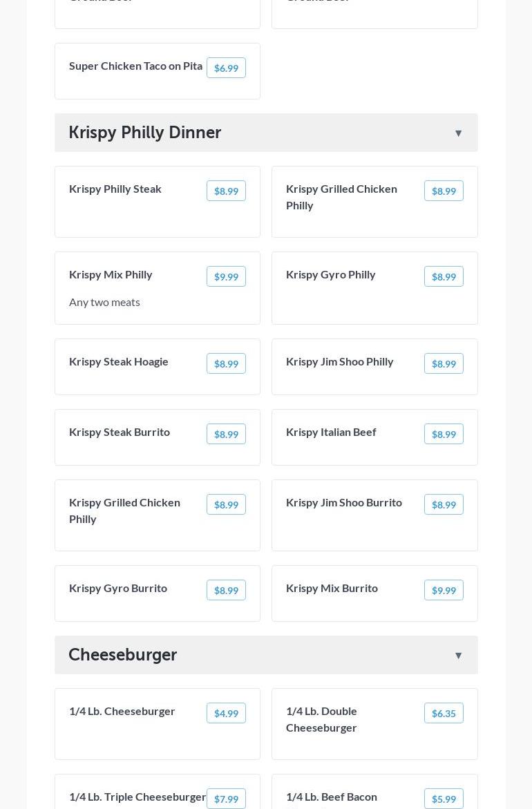Open the 1/4 Lb. Triple Cheeseburger item

[x=137, y=797]
